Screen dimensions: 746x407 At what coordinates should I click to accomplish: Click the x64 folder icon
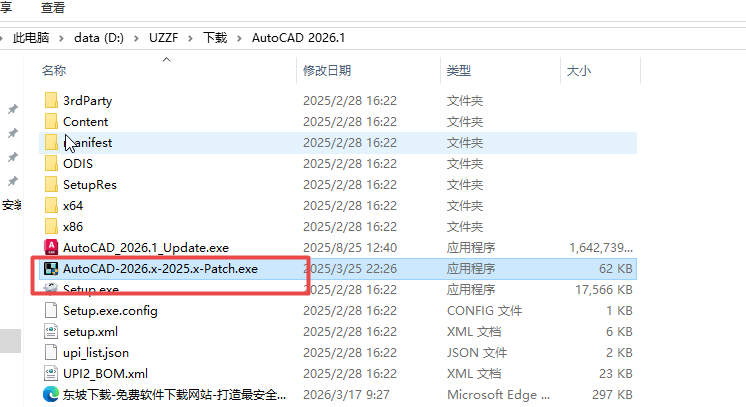[x=52, y=205]
